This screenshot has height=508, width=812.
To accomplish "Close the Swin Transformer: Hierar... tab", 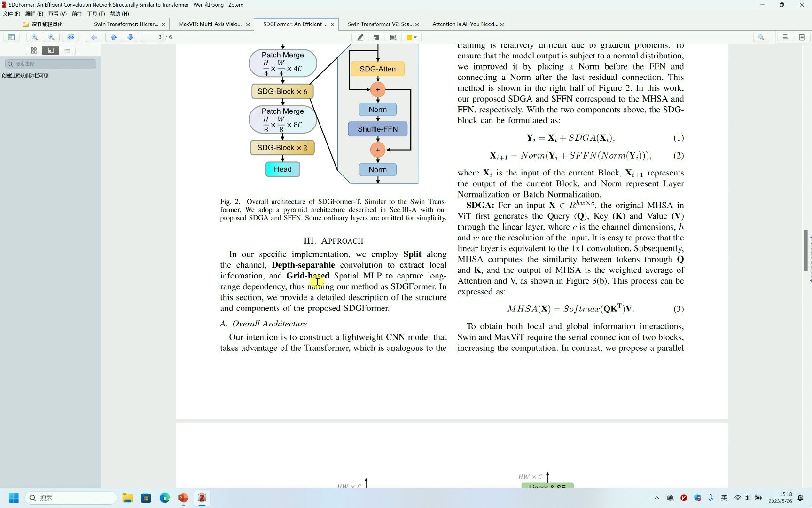I will (164, 24).
